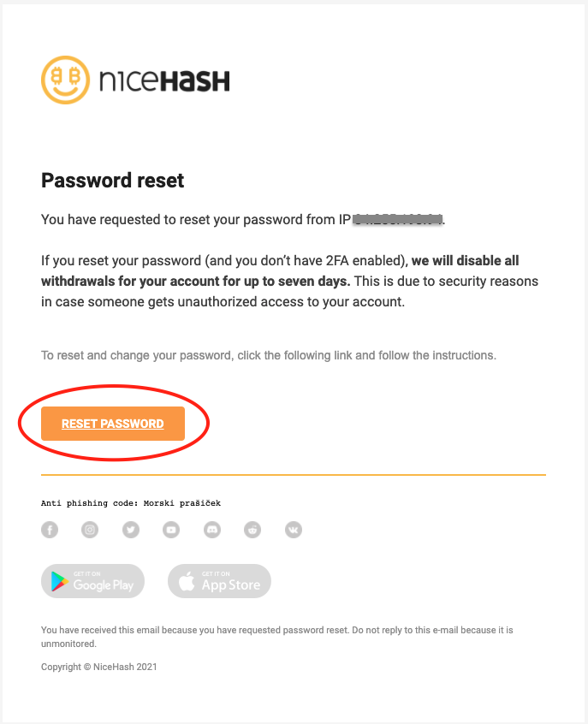Select the YouTube social icon
Viewport: 588px width, 724px height.
171,530
